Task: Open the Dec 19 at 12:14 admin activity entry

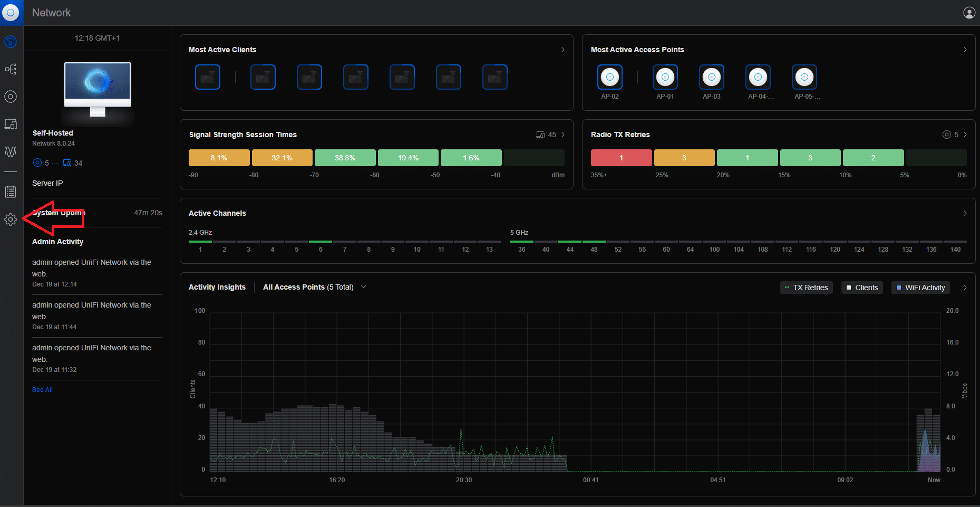Action: 97,273
